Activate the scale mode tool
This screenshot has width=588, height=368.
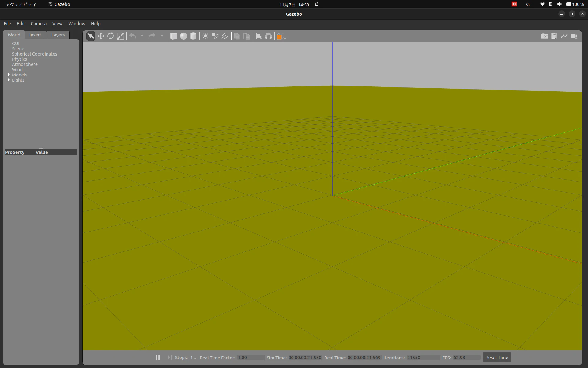(120, 36)
